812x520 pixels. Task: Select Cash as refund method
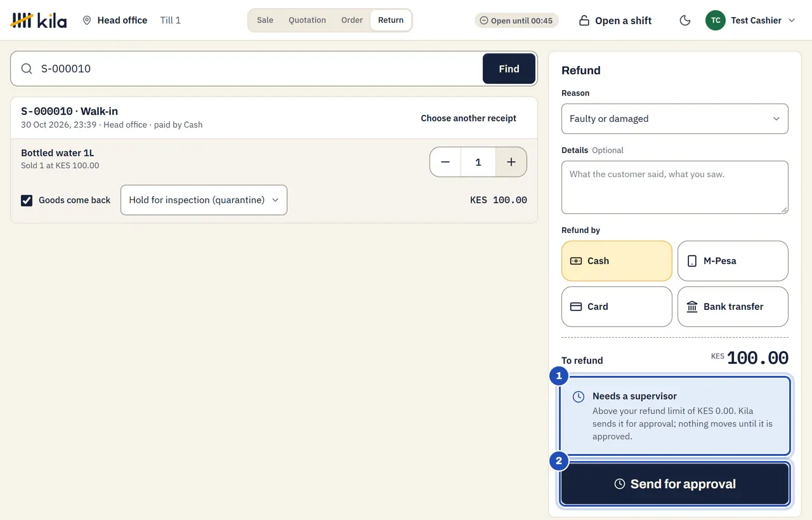(x=617, y=261)
